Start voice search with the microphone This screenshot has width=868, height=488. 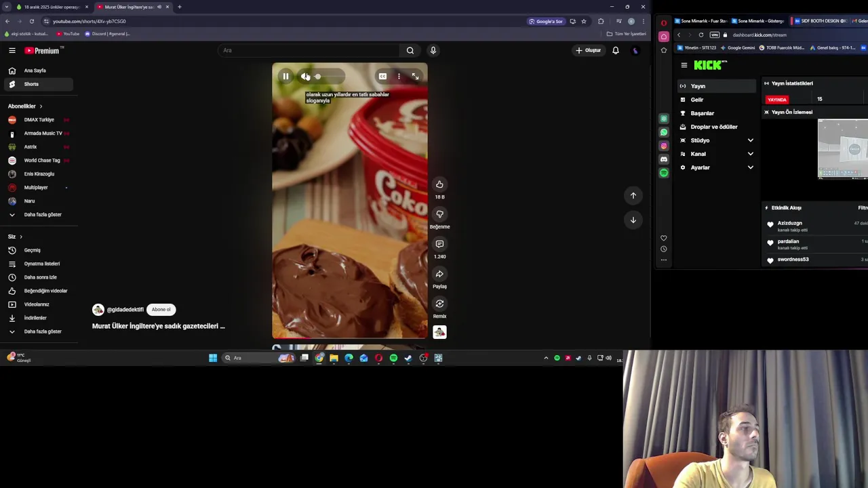coord(433,50)
